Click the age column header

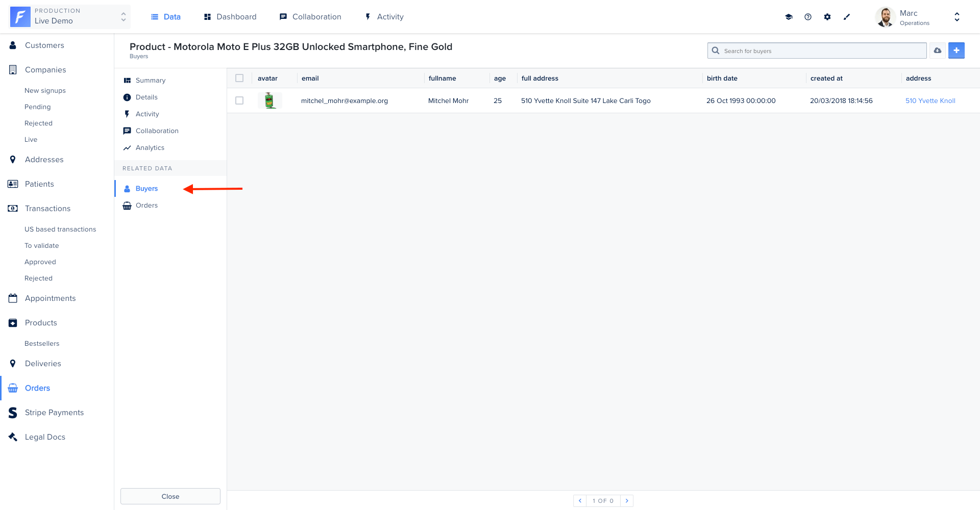500,79
